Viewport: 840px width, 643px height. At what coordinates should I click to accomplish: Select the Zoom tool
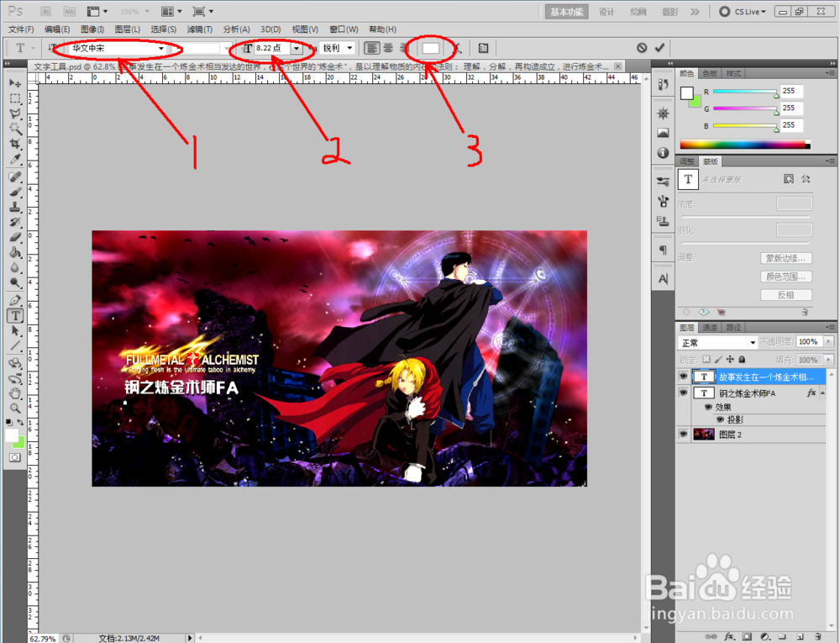tap(15, 408)
